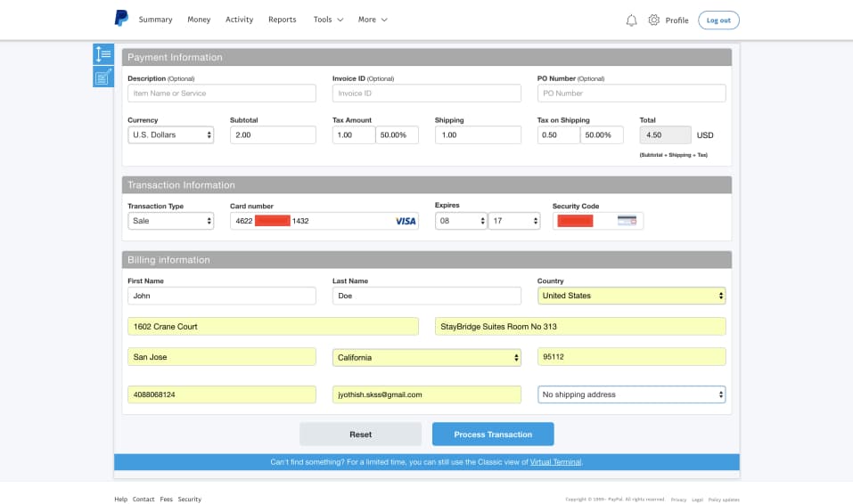Expand the Transaction Type Sale dropdown
Screen dimensions: 853x504
tap(170, 221)
